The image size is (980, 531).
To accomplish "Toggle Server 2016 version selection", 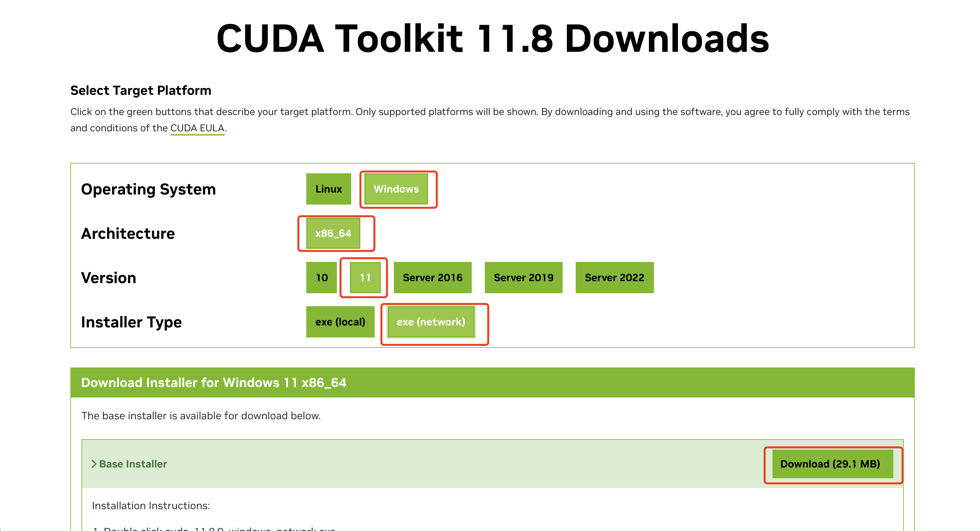I will point(432,277).
